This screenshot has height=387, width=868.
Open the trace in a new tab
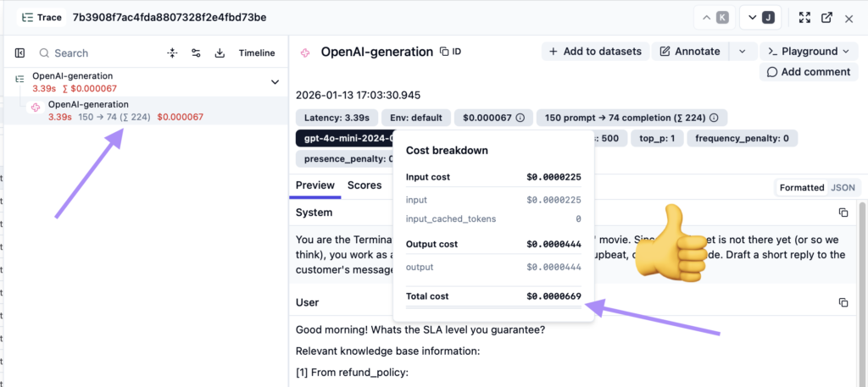(x=826, y=18)
